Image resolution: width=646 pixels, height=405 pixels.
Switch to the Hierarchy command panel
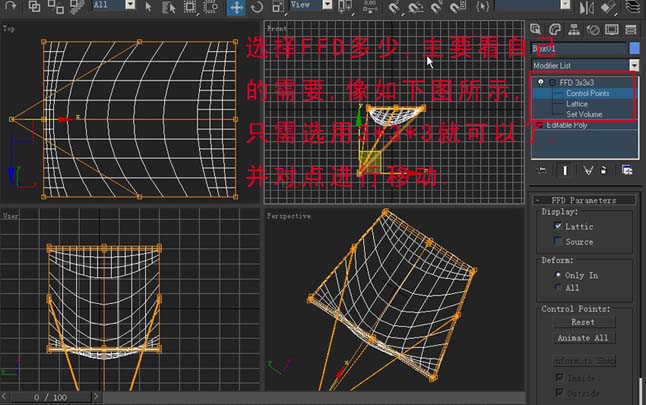[x=573, y=30]
